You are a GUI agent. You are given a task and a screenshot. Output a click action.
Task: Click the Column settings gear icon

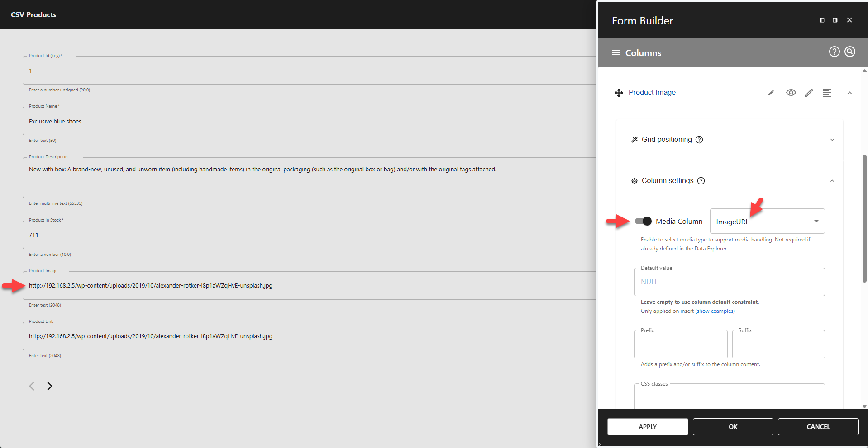coord(635,180)
